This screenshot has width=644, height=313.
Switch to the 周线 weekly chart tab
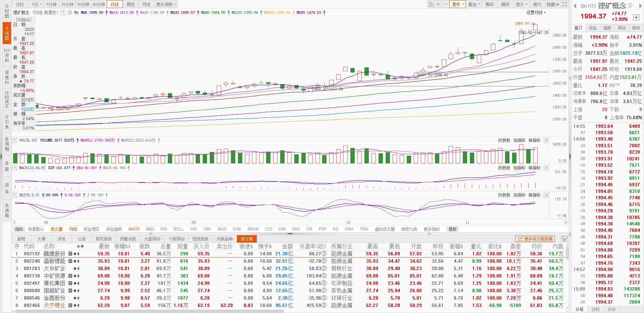[x=131, y=4]
